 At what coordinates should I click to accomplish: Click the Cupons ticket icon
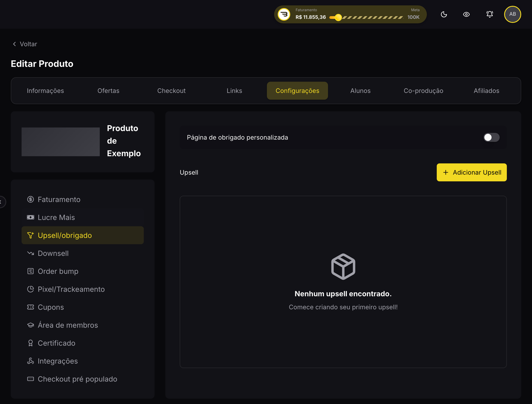point(31,307)
